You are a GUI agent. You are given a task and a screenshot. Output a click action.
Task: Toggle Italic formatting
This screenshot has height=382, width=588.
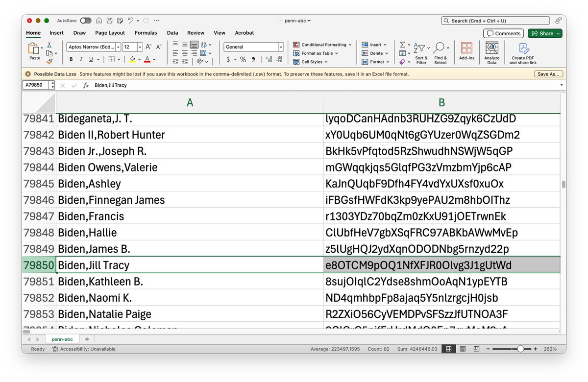click(x=81, y=59)
